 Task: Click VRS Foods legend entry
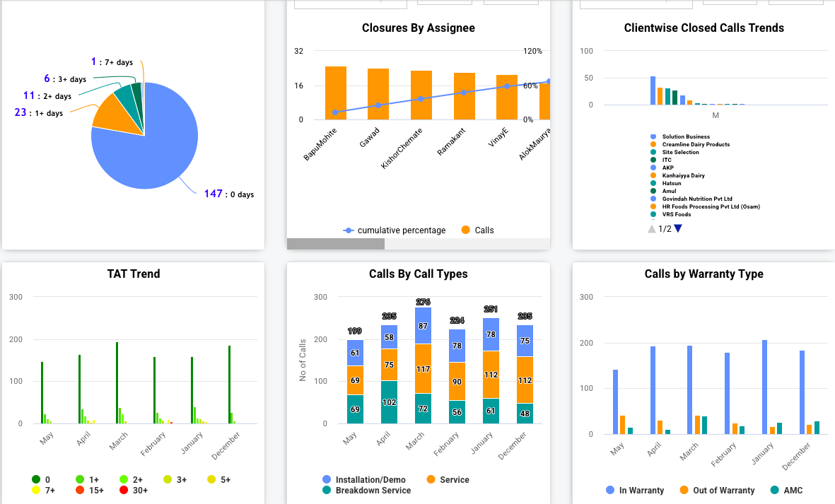[670, 214]
